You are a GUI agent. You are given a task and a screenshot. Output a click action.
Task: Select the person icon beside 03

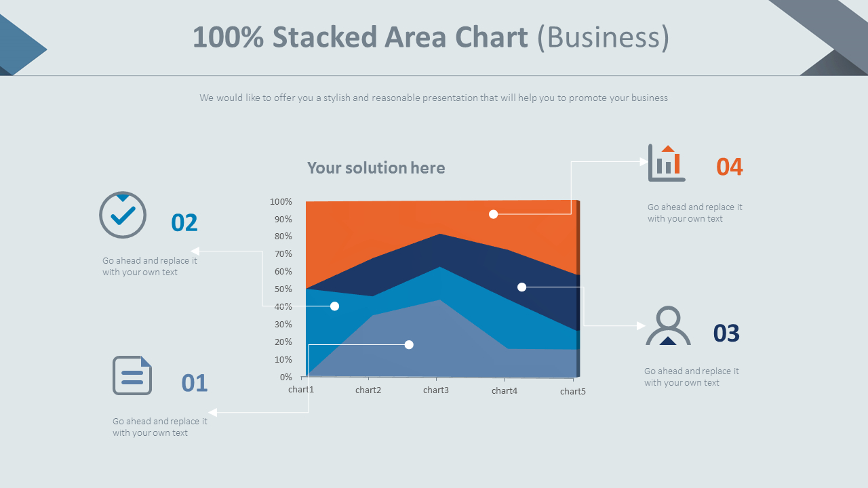point(669,326)
